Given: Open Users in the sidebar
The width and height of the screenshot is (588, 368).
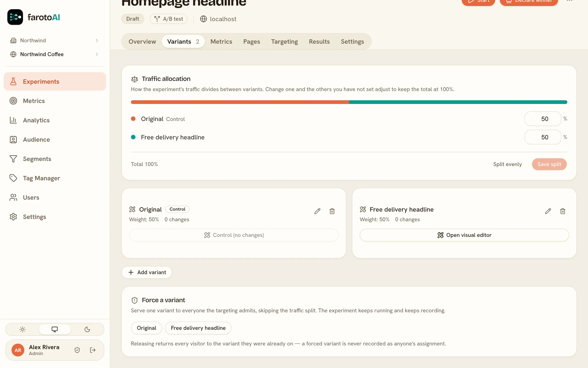Looking at the screenshot, I should click(55, 197).
